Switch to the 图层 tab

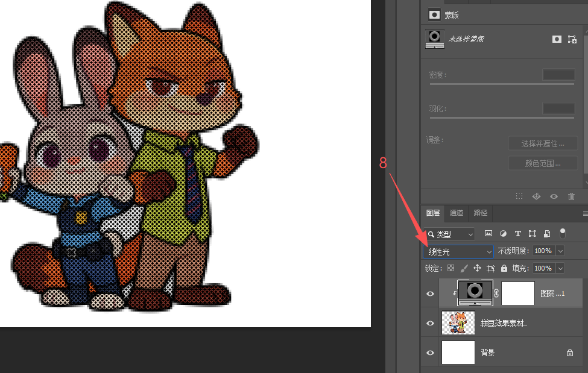pos(433,213)
